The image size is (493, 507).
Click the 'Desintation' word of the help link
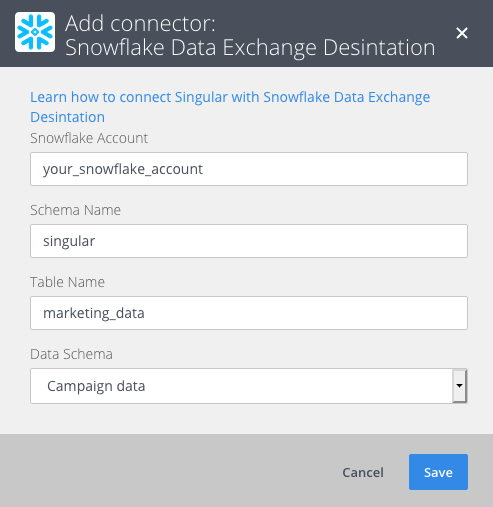(67, 117)
